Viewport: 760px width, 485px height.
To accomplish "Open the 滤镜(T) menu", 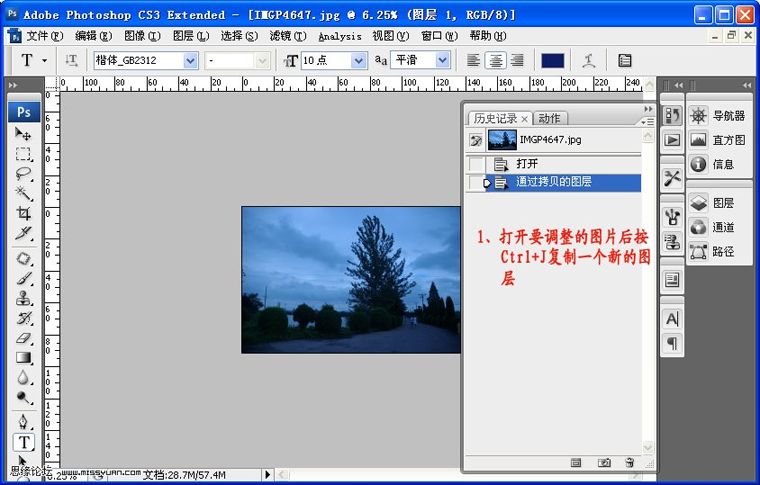I will click(x=288, y=36).
